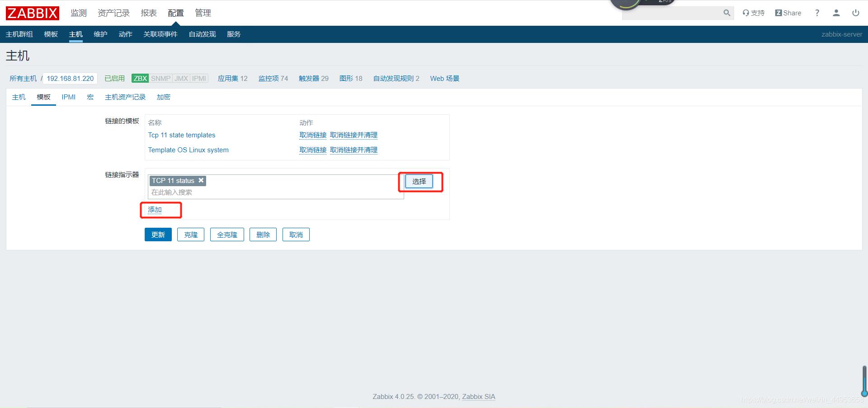
Task: Open the 报表 top menu
Action: pos(149,13)
